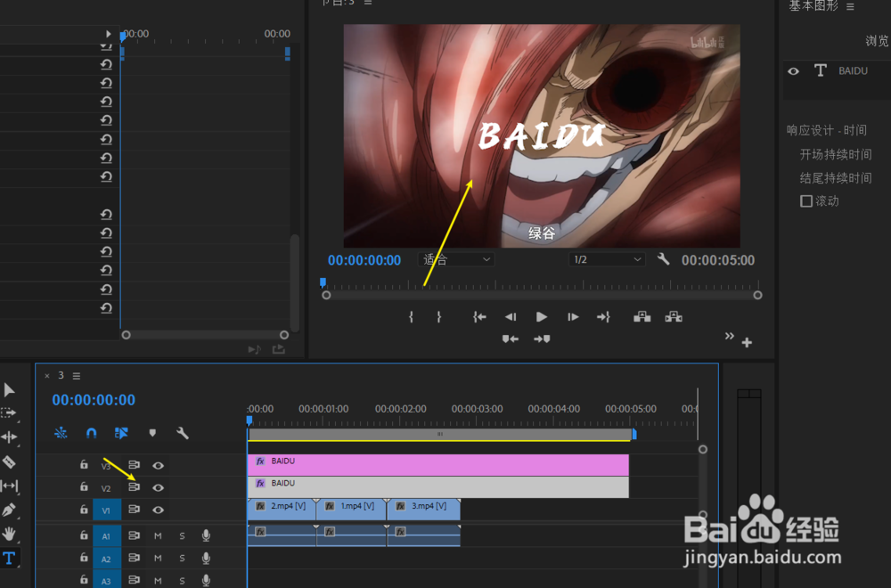This screenshot has height=588, width=891.
Task: Select the pink BAIDU clip on V3
Action: [438, 465]
